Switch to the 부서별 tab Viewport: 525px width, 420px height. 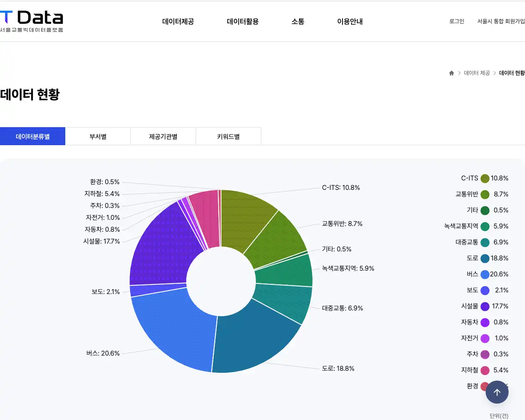point(98,136)
